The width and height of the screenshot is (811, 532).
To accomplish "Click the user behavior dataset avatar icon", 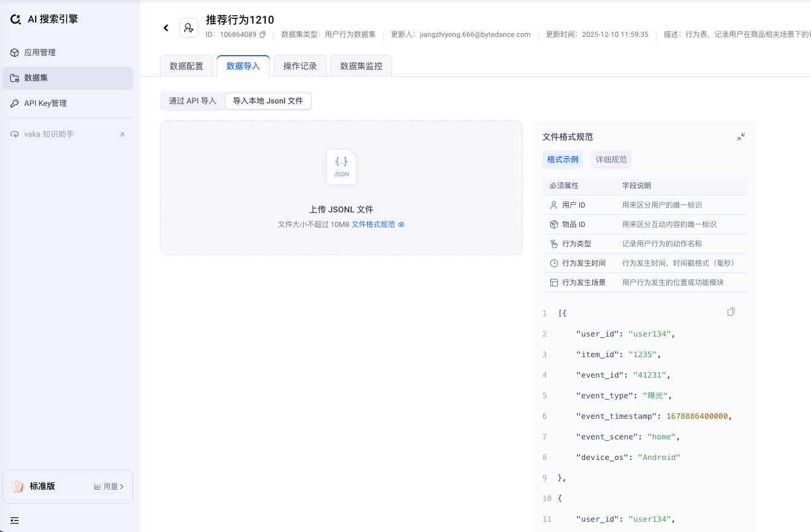I will 189,28.
